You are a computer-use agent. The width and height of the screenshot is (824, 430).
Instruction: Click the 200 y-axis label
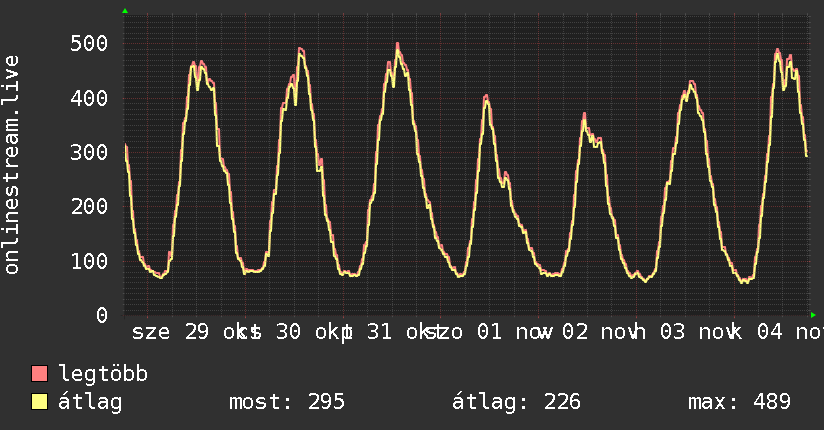[89, 207]
